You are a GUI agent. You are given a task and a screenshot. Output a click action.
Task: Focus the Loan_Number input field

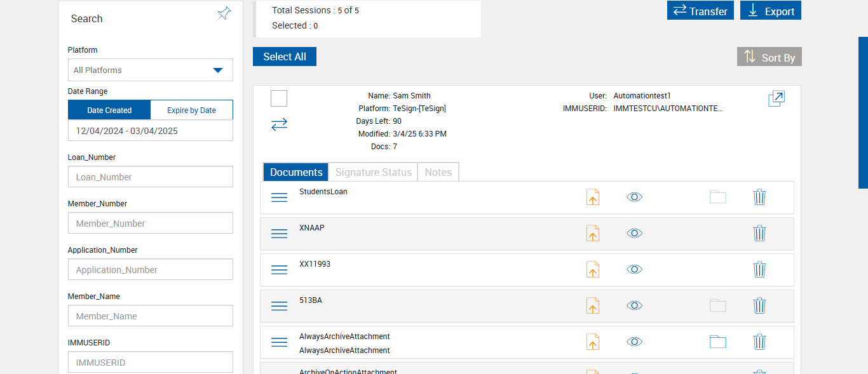[x=151, y=177]
